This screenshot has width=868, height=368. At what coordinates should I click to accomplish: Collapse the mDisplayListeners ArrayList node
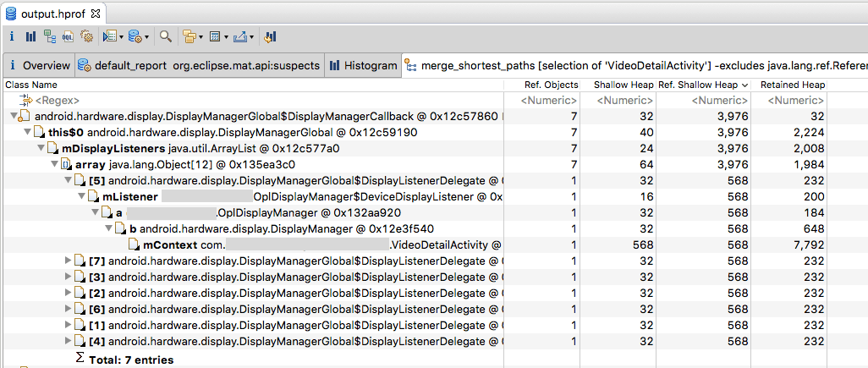click(x=42, y=148)
